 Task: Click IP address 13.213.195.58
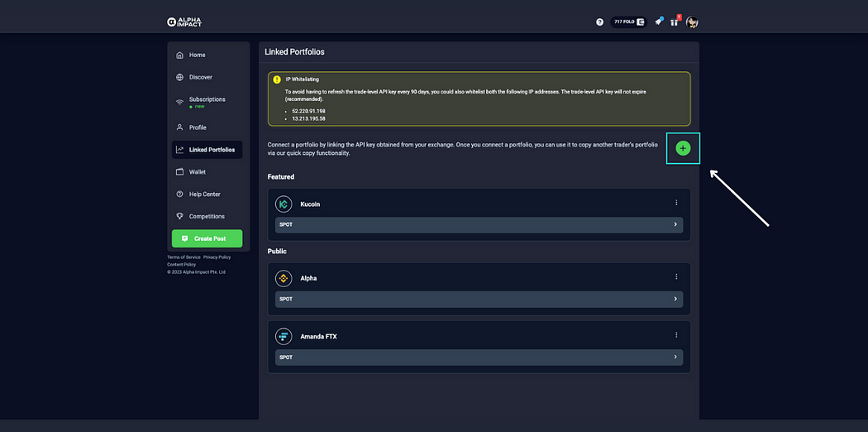[309, 118]
